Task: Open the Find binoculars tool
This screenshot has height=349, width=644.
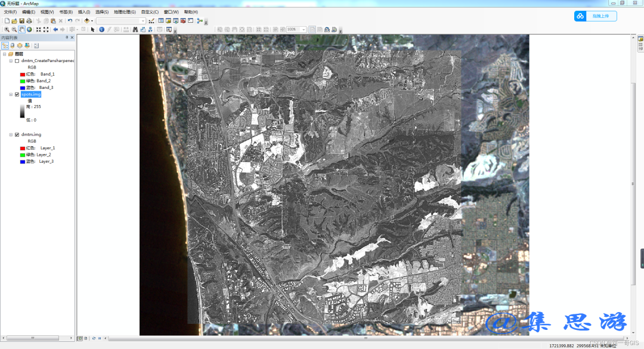Action: tap(135, 30)
